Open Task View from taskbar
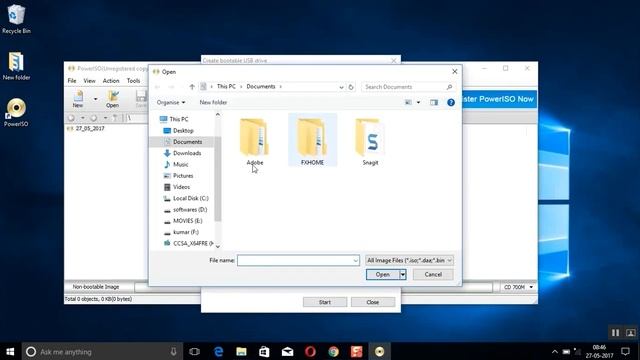This screenshot has height=360, width=640. (x=195, y=351)
